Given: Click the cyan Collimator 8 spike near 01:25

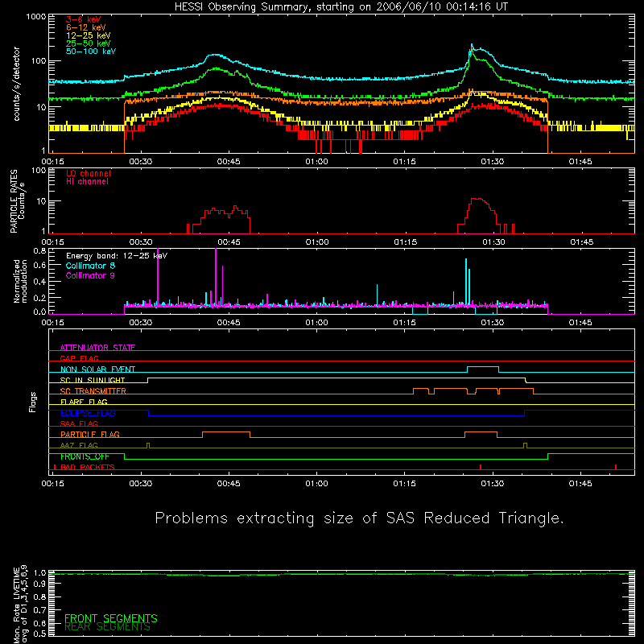Looking at the screenshot, I should click(x=466, y=281).
